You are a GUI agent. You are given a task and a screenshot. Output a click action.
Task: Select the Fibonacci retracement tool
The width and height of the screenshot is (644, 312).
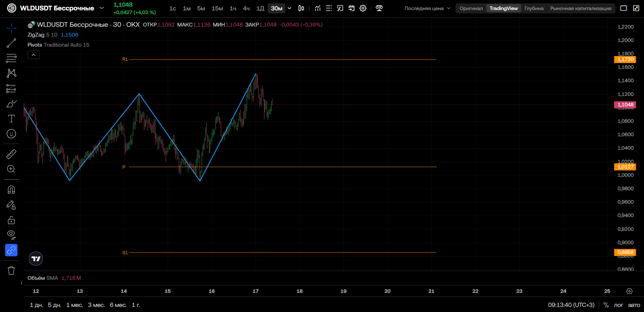click(11, 58)
